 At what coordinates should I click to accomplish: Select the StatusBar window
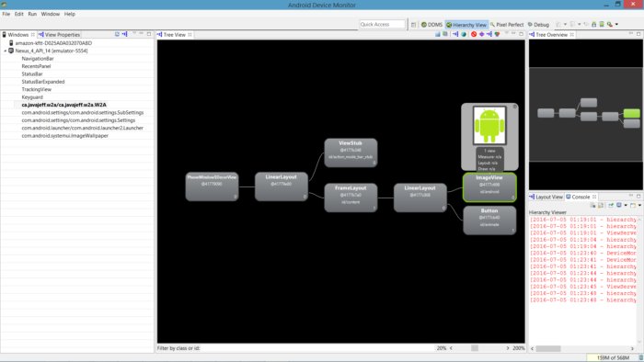32,74
